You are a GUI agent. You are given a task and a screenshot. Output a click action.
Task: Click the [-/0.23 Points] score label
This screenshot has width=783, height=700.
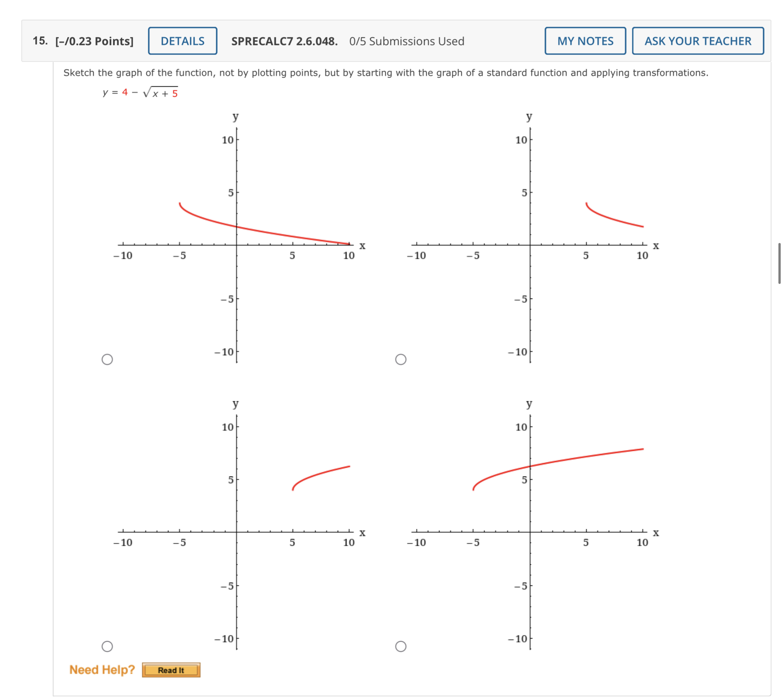coord(94,41)
